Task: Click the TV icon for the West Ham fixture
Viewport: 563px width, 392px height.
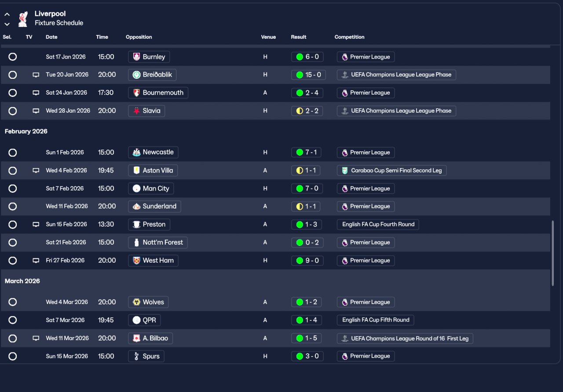Action: click(36, 260)
